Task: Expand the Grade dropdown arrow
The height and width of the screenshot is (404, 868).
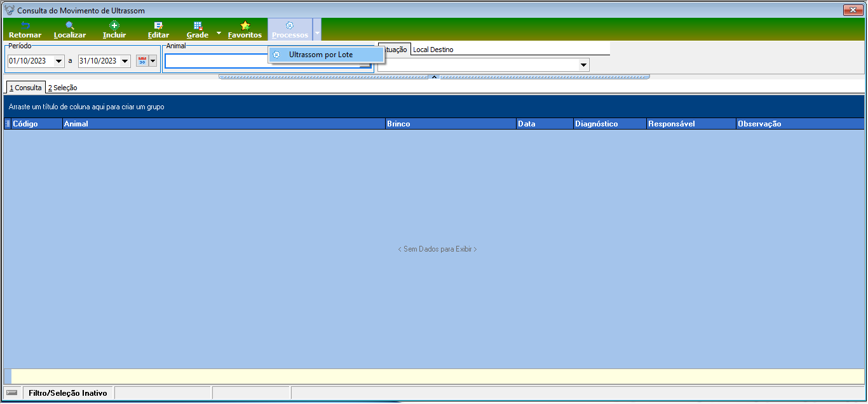Action: point(219,32)
